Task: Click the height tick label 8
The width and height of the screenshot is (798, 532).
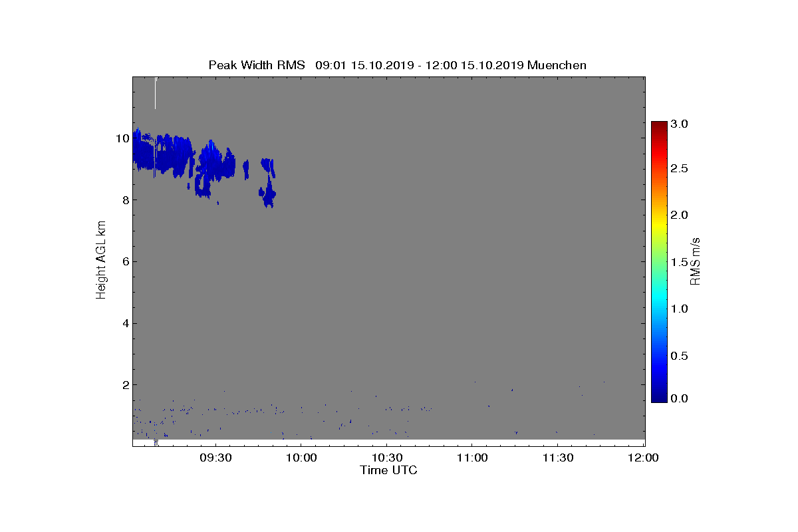Action: [x=124, y=200]
